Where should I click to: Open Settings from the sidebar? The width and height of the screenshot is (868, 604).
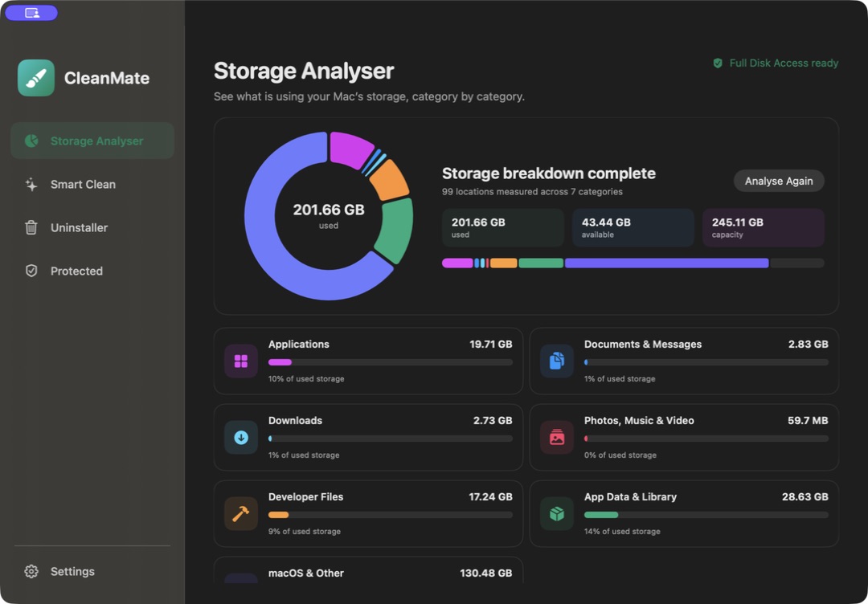(92, 571)
